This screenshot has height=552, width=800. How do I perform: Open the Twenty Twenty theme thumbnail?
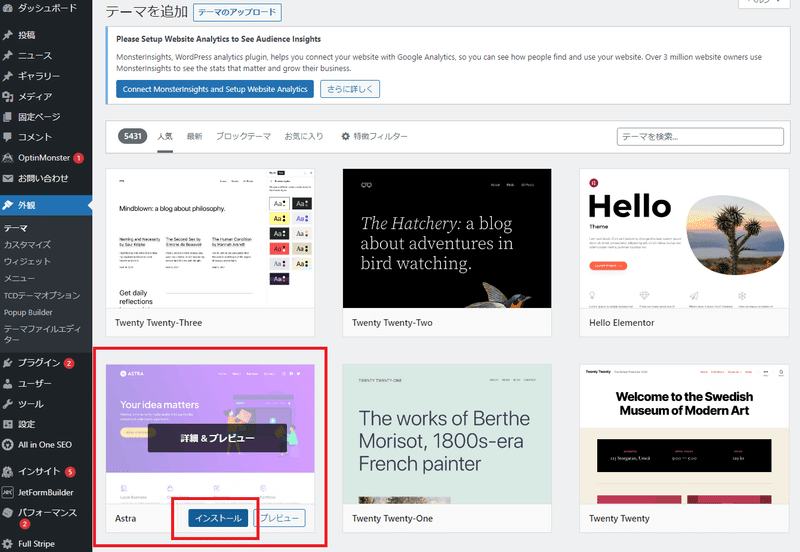pos(684,434)
